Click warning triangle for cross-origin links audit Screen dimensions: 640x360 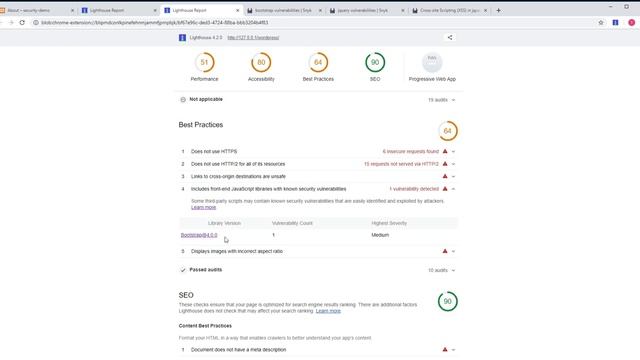click(445, 176)
